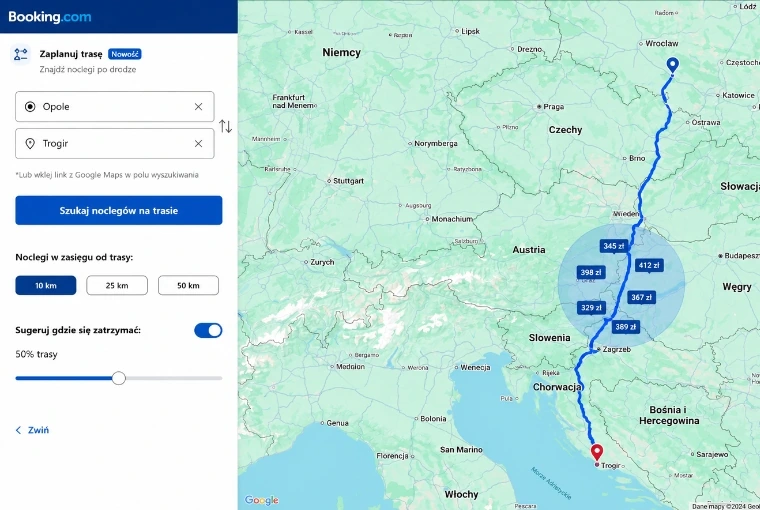This screenshot has width=760, height=510.
Task: Click the Ostrawa city label on map
Action: pos(706,122)
